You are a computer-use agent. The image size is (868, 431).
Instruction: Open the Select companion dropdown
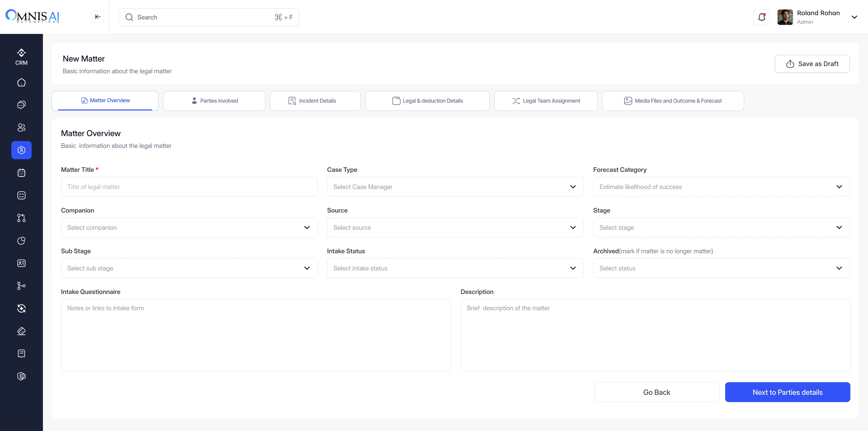tap(189, 227)
